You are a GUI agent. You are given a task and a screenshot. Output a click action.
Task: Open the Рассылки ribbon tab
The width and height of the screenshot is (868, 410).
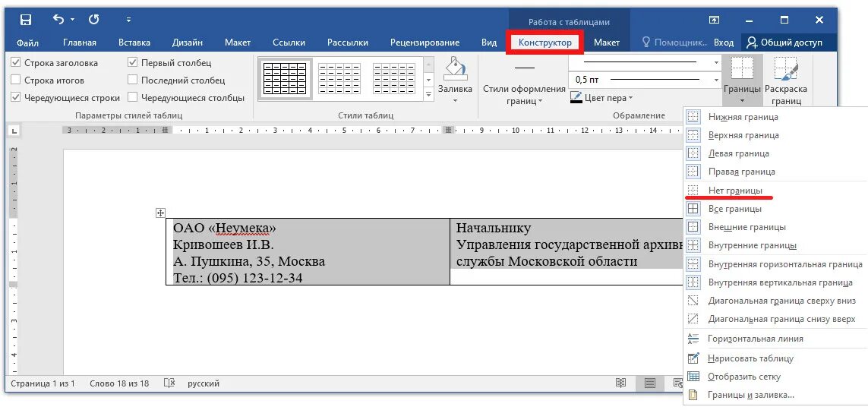348,43
